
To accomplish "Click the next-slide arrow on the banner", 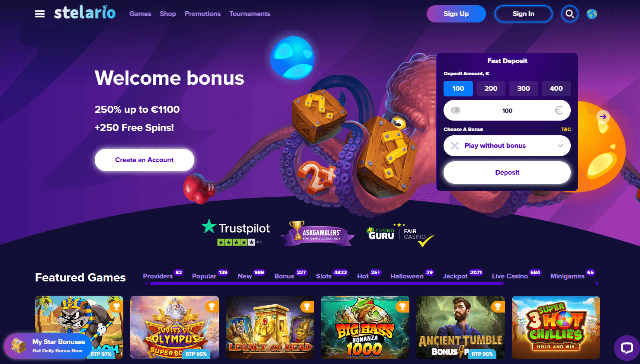I will pyautogui.click(x=603, y=116).
